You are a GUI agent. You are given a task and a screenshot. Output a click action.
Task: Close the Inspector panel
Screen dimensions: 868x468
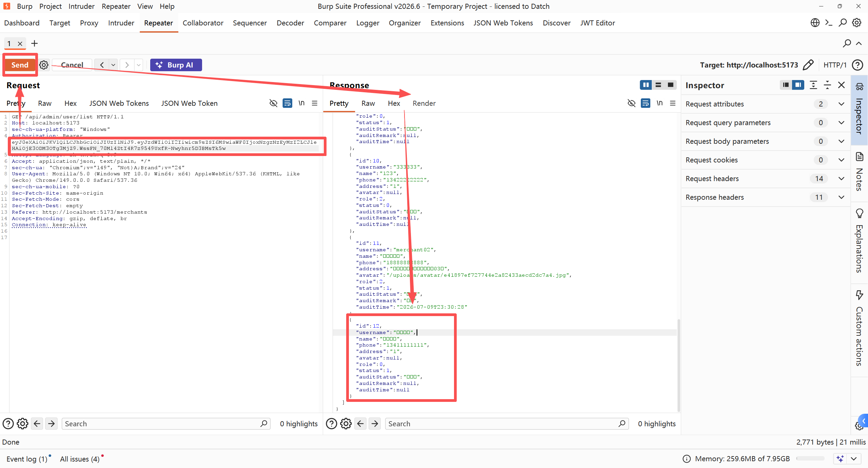[x=841, y=85]
